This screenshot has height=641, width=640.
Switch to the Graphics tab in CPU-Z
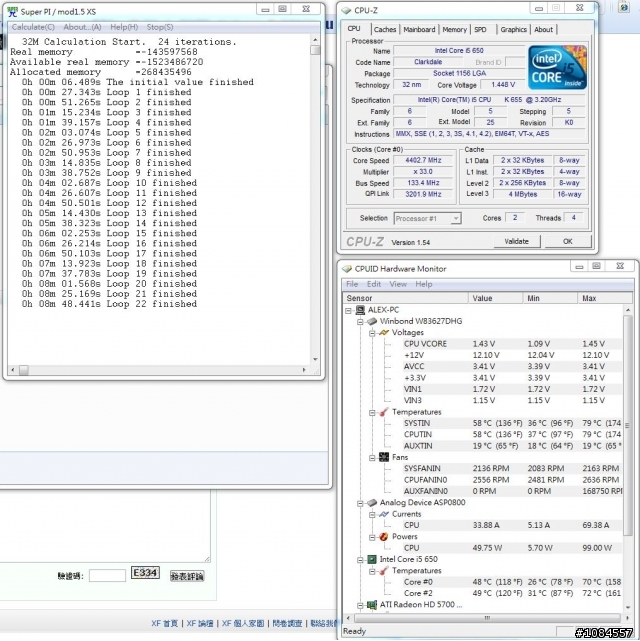(x=513, y=29)
